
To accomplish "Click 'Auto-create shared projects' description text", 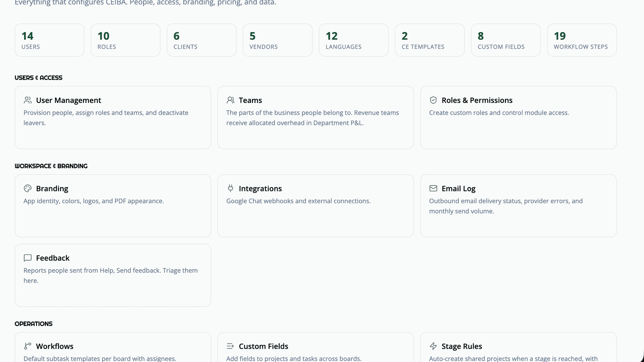I will (514, 358).
